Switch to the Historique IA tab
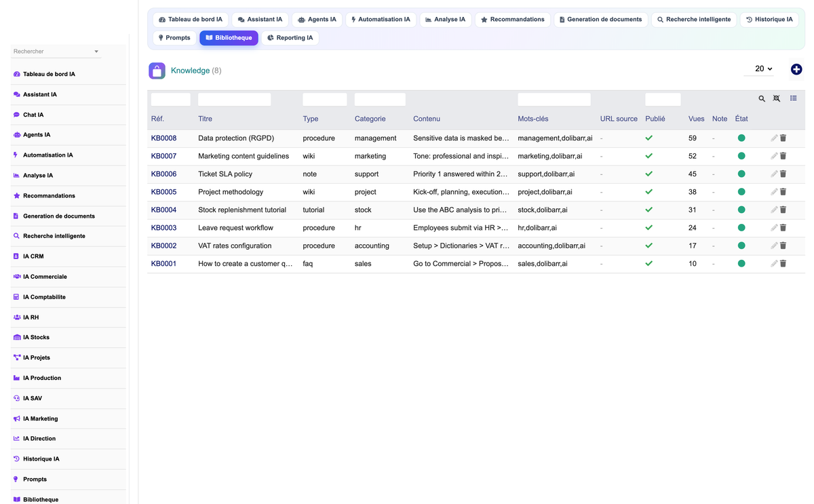Image resolution: width=814 pixels, height=504 pixels. (x=769, y=20)
